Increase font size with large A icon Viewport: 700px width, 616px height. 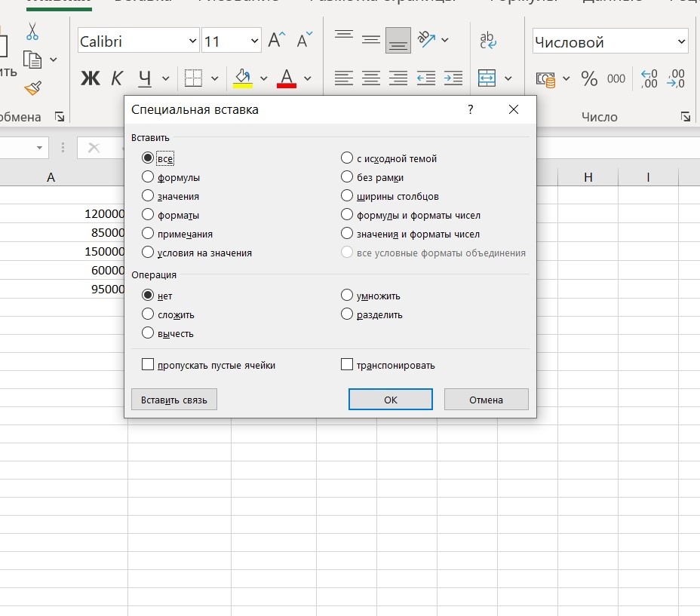(x=276, y=40)
